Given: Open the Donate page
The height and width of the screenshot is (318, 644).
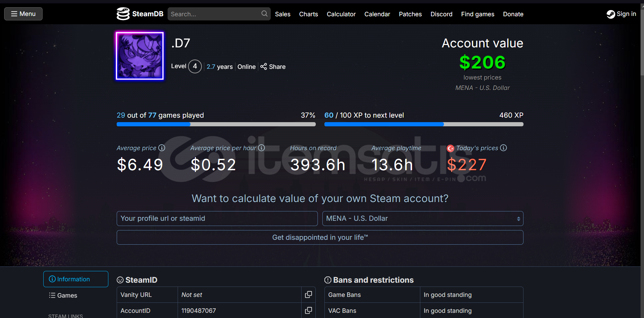Looking at the screenshot, I should (513, 14).
